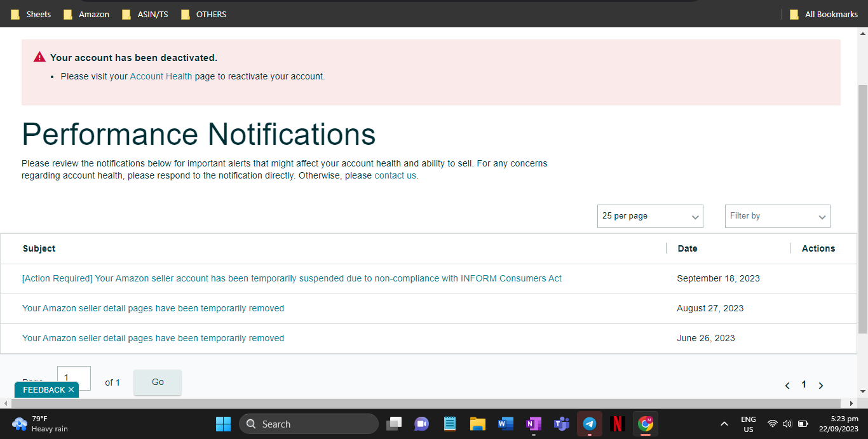This screenshot has height=439, width=868.
Task: Open the Notepad app in taskbar
Action: [x=450, y=424]
